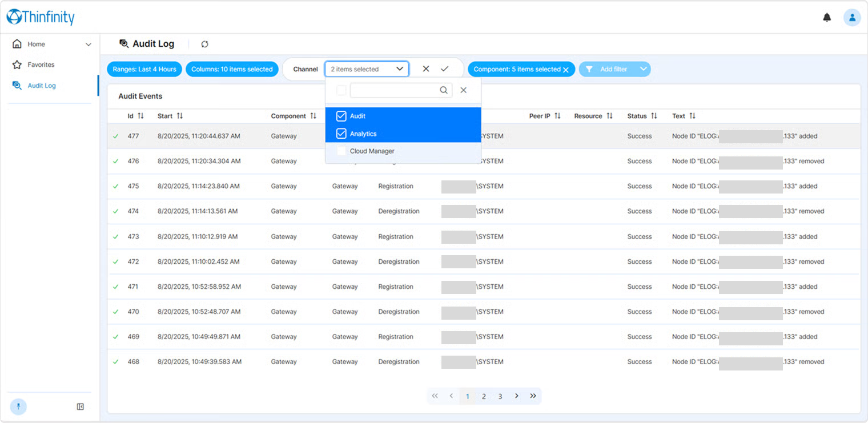
Task: Click the info icon at sidebar bottom
Action: tap(18, 406)
